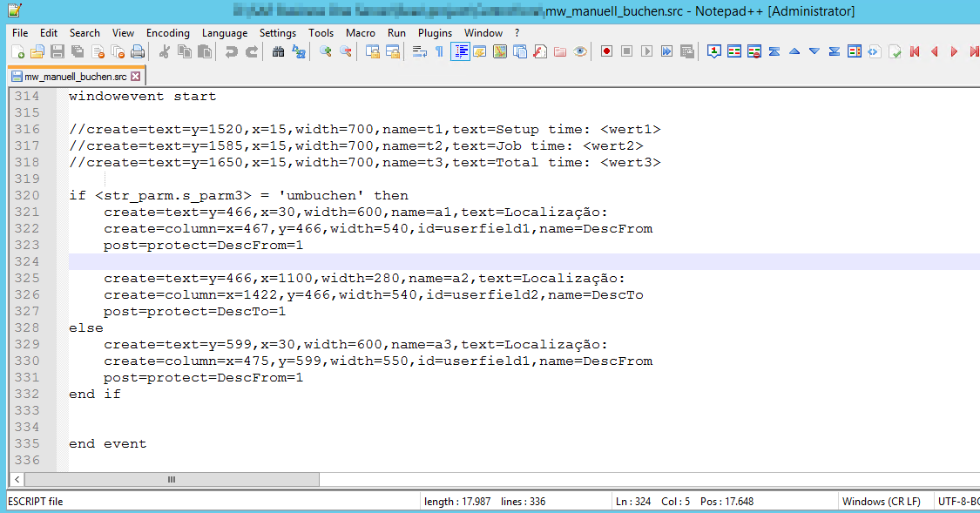
Task: Redo the edit using the Redo arrow
Action: (x=251, y=52)
